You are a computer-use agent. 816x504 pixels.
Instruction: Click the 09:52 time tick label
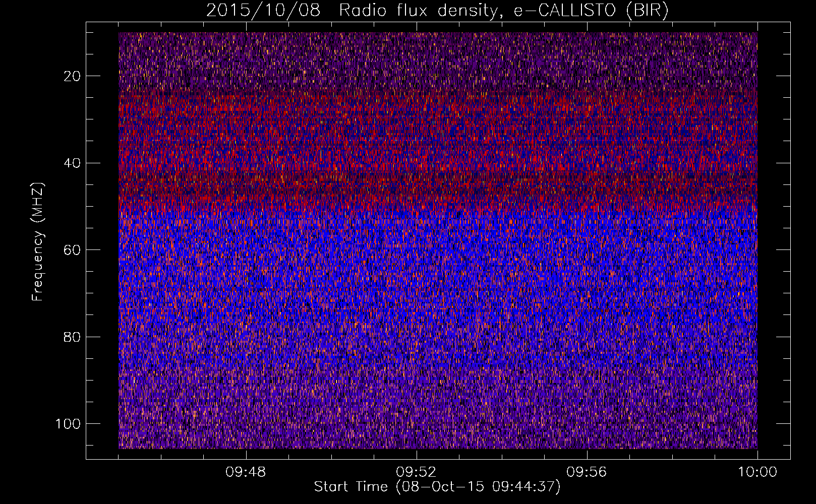point(416,472)
